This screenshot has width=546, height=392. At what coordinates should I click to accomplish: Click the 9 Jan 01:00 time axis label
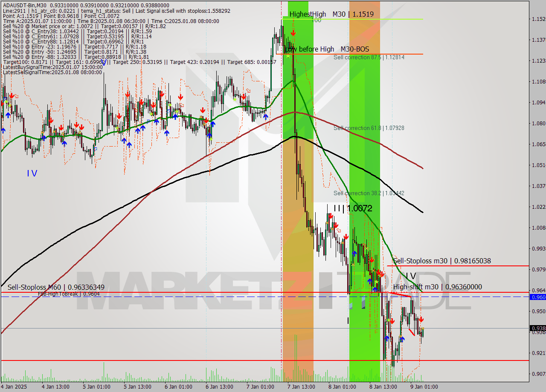(x=424, y=387)
